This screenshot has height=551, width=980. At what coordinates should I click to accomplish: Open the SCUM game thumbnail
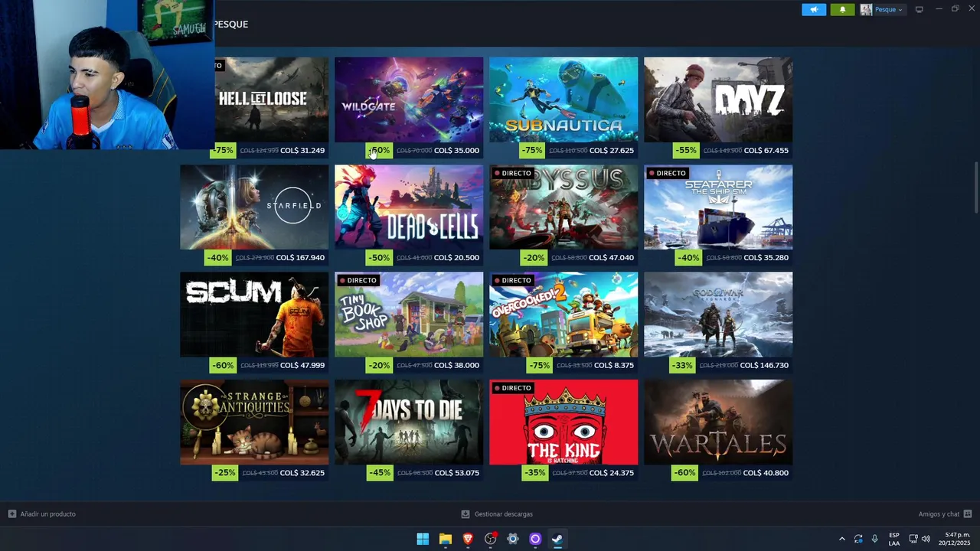pos(254,315)
